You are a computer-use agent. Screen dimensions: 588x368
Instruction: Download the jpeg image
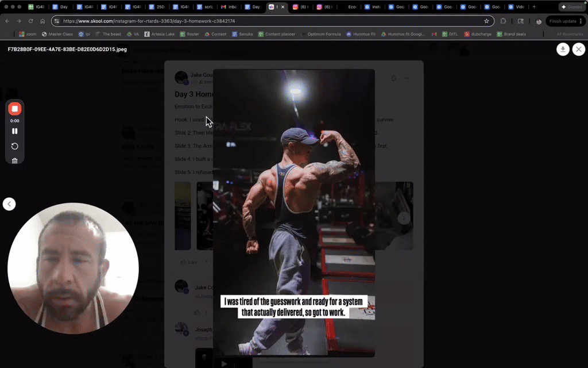pyautogui.click(x=563, y=49)
